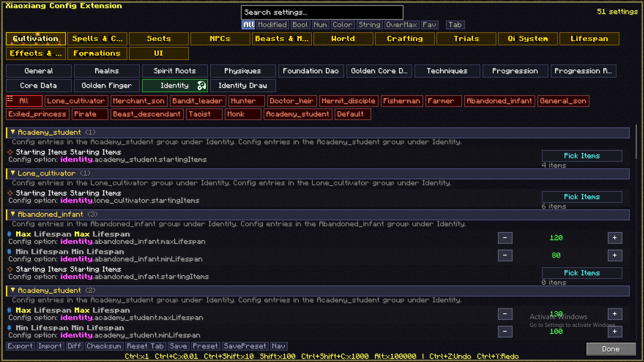
Task: Toggle the Fav filter
Action: [x=429, y=25]
